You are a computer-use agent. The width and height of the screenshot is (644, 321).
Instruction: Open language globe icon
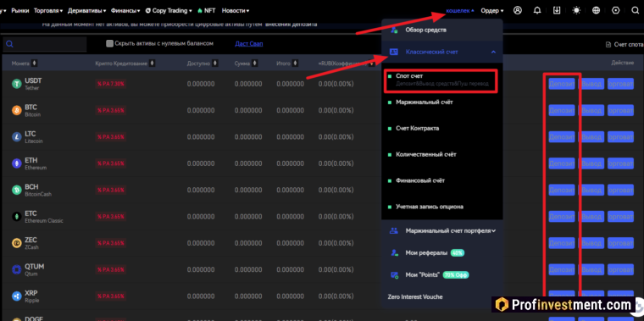pos(596,11)
